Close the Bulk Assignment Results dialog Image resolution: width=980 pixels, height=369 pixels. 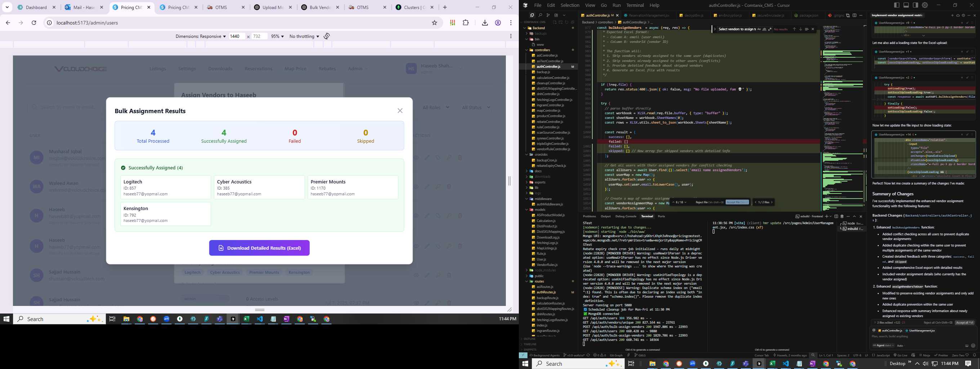(x=400, y=111)
